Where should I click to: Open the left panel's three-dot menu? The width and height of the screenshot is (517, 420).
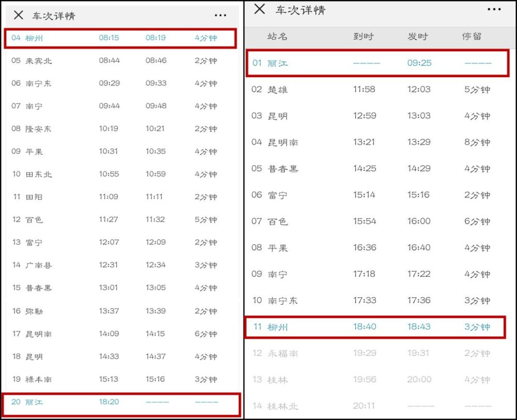click(x=220, y=15)
